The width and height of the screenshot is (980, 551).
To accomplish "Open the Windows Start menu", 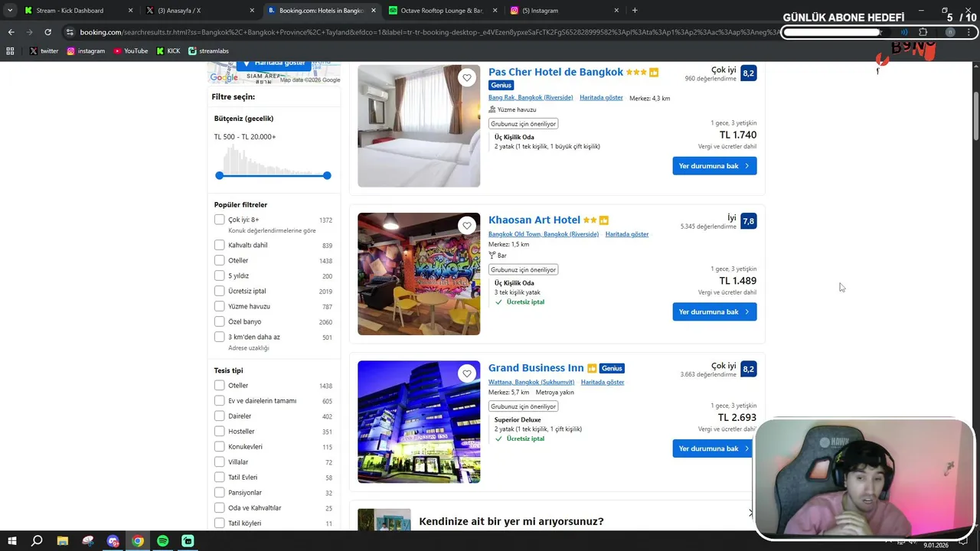I will [11, 541].
